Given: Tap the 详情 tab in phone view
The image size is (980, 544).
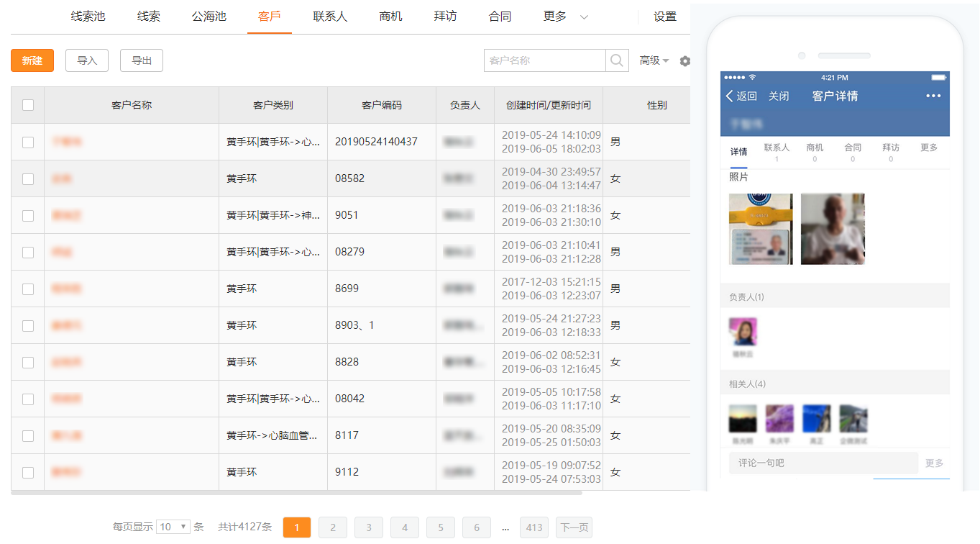Looking at the screenshot, I should pyautogui.click(x=738, y=152).
